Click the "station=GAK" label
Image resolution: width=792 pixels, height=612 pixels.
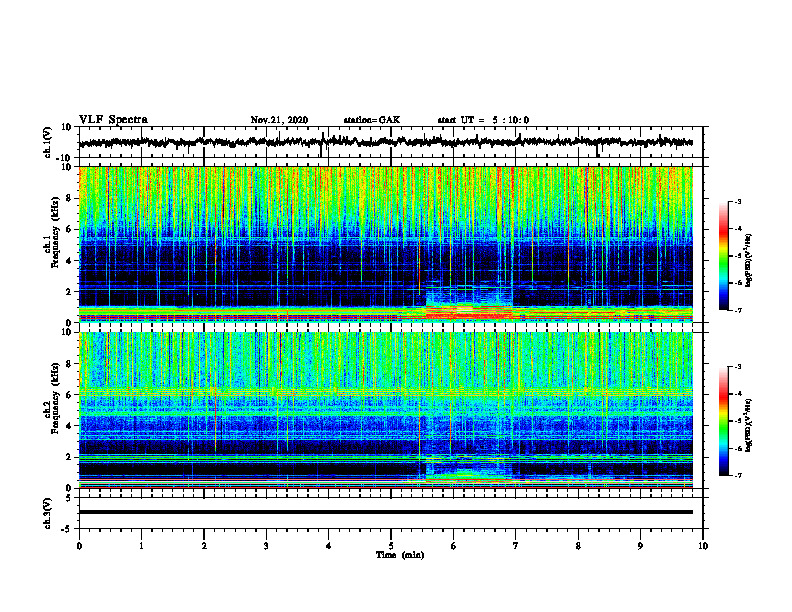point(372,120)
